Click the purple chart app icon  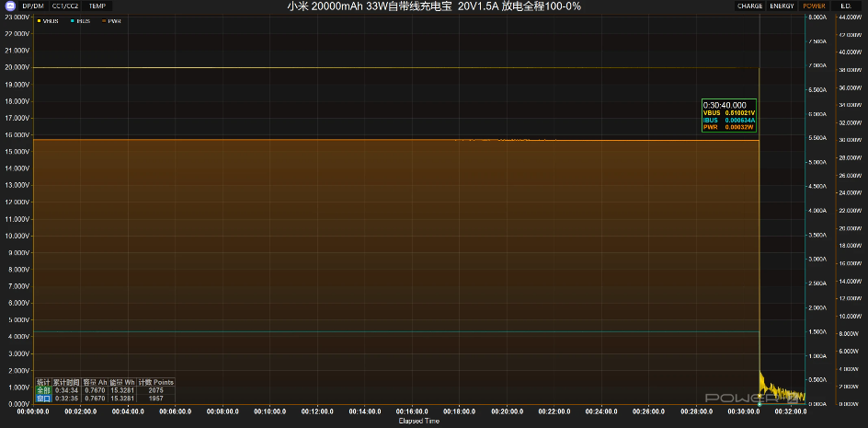tap(8, 6)
